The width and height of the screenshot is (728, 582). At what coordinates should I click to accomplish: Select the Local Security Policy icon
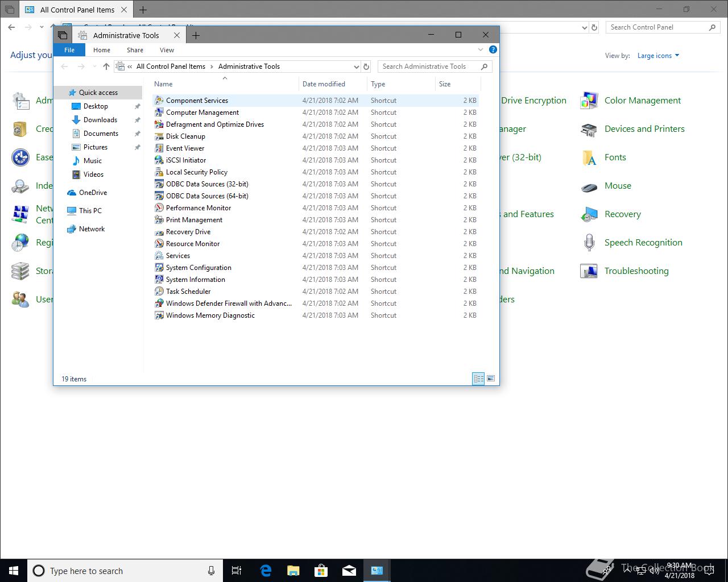coord(159,172)
